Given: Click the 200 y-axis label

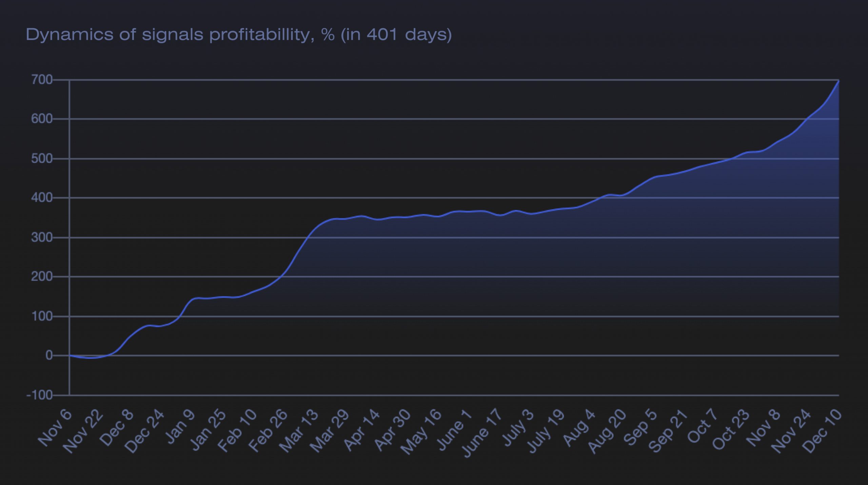Looking at the screenshot, I should click(x=42, y=277).
